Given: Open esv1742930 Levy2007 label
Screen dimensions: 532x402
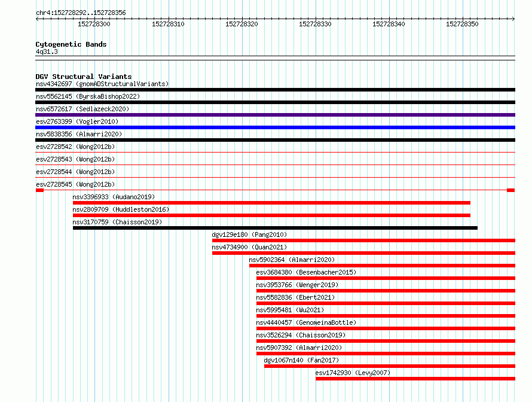Looking at the screenshot, I should 353,373.
